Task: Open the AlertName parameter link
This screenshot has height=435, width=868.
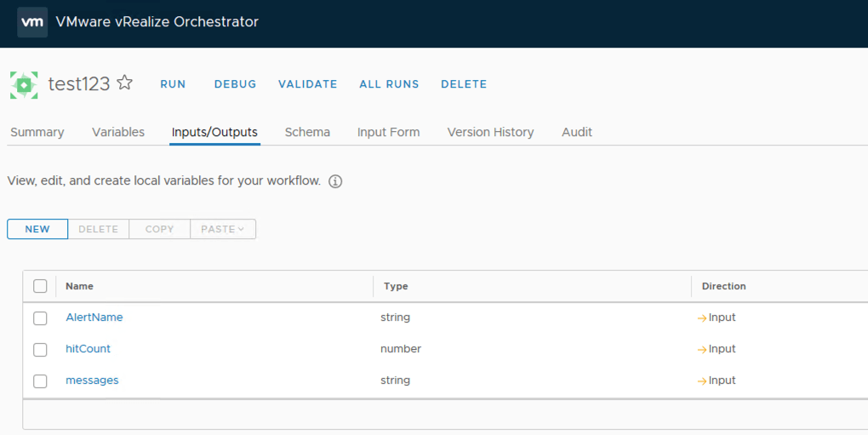Action: (94, 318)
